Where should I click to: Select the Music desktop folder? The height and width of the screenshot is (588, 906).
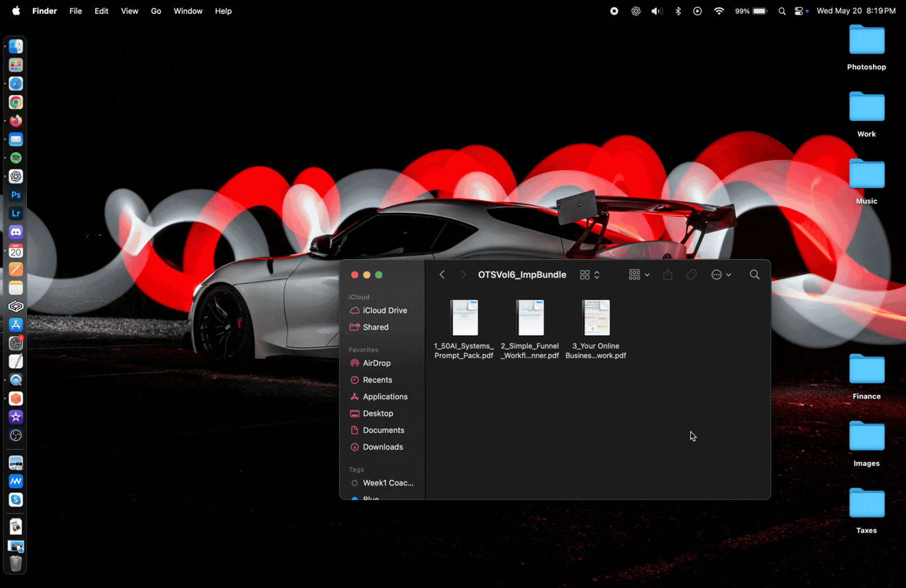pos(866,182)
